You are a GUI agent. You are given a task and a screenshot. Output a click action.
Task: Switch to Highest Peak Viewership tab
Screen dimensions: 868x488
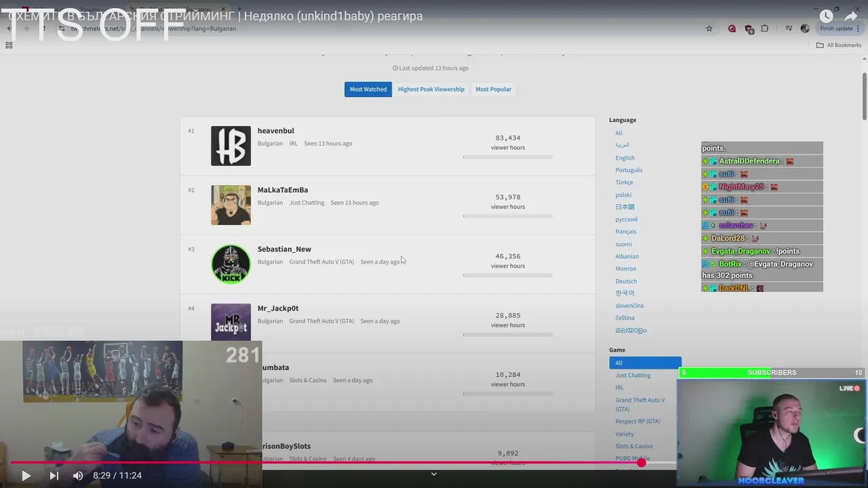[x=431, y=89]
